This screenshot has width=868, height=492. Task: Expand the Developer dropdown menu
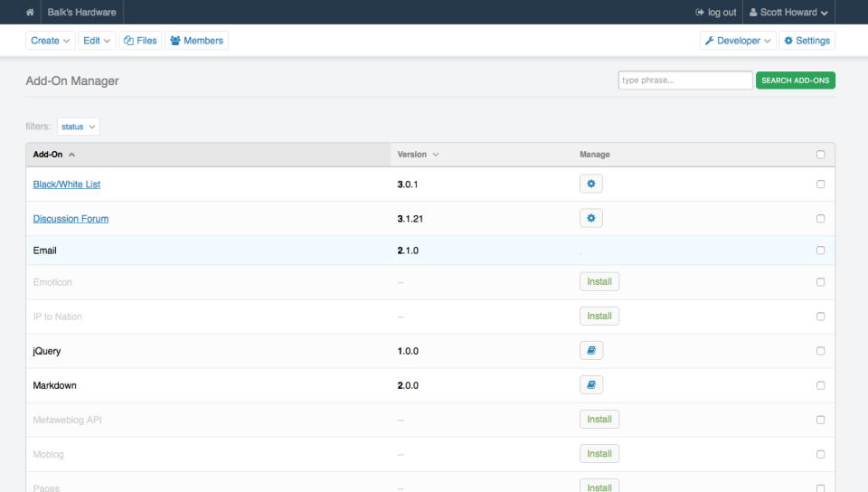pos(738,41)
